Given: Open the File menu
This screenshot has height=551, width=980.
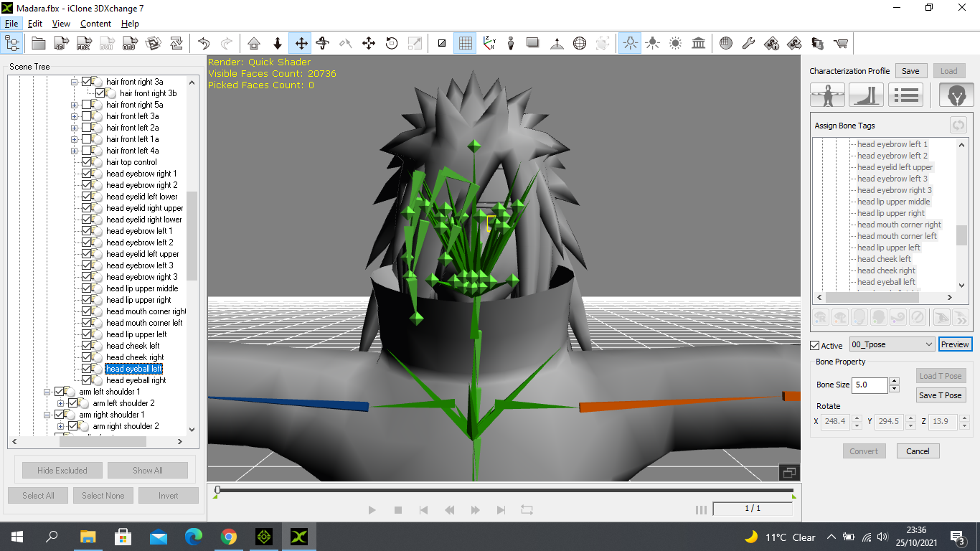Looking at the screenshot, I should coord(11,24).
